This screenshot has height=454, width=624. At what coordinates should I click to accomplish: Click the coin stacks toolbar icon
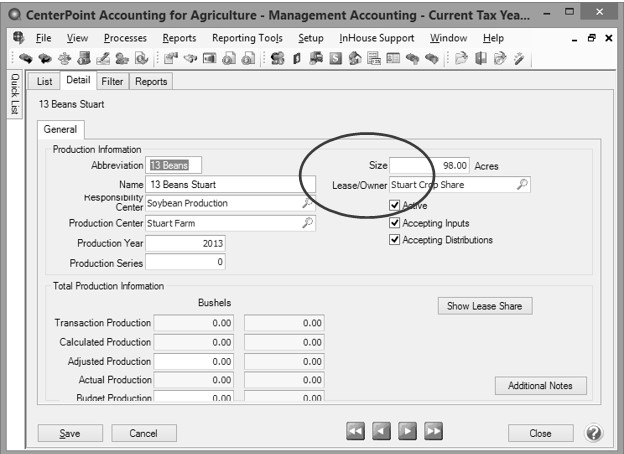point(277,59)
